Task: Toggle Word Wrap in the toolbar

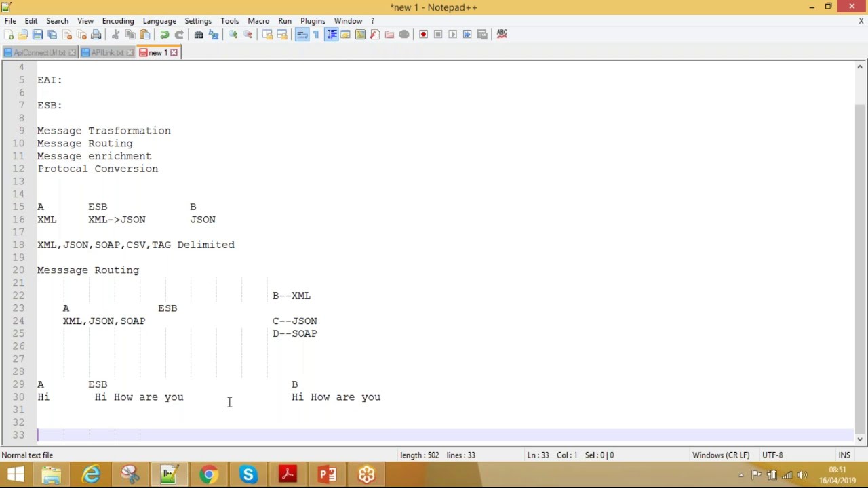Action: pos(302,34)
